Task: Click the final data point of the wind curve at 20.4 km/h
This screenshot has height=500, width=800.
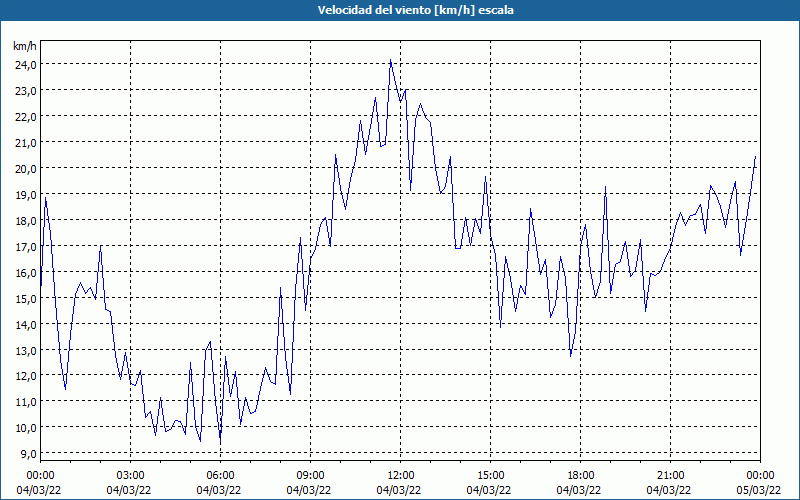Action: coord(755,157)
